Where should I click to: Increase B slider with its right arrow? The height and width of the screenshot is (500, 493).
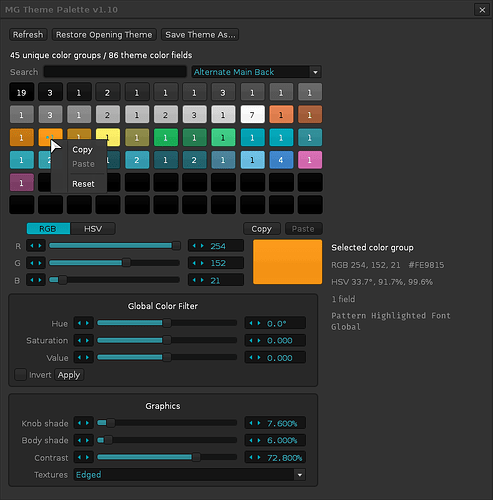(40, 280)
